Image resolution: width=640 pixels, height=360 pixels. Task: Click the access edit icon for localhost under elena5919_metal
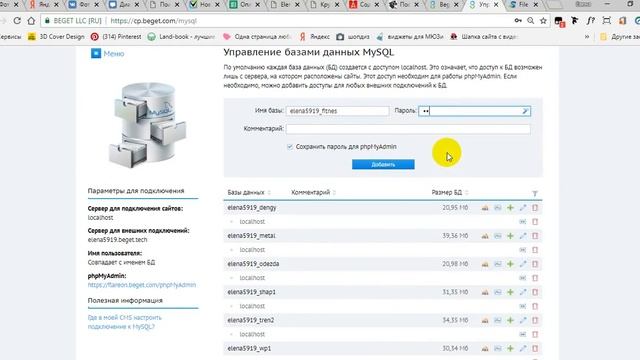click(522, 250)
